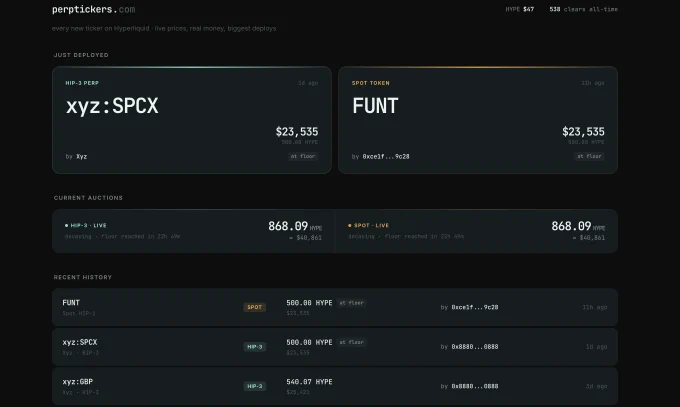This screenshot has height=407, width=680.
Task: Open deployer 0xce1f...9c28 on FUNT card
Action: click(x=386, y=157)
